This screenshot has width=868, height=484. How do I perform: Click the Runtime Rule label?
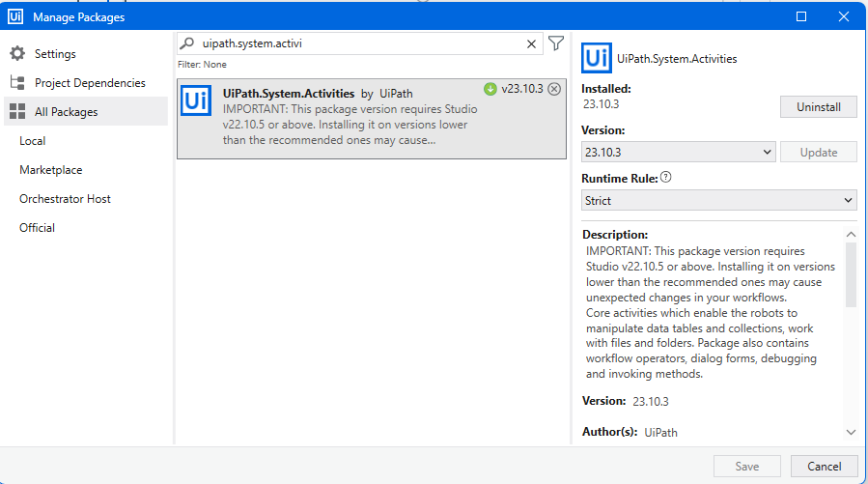[620, 179]
